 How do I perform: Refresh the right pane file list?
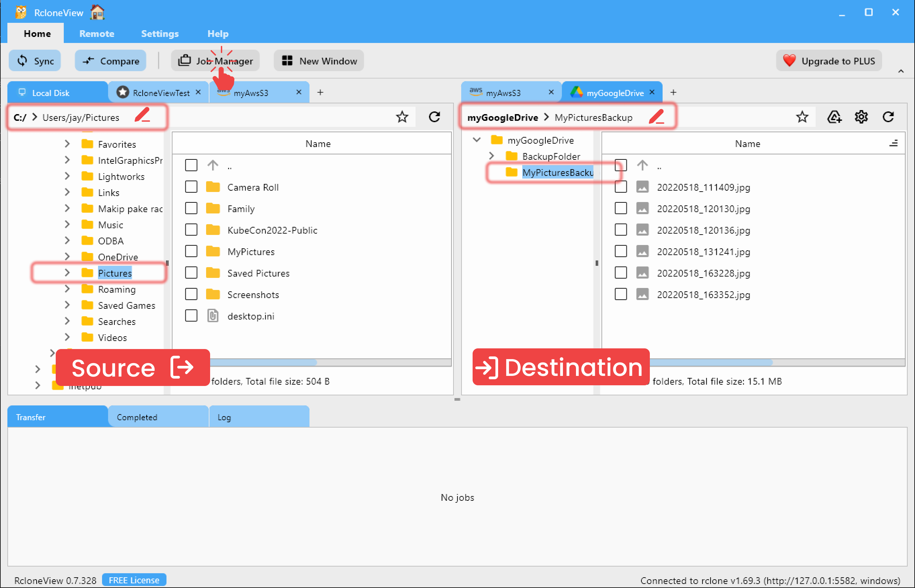(x=888, y=117)
